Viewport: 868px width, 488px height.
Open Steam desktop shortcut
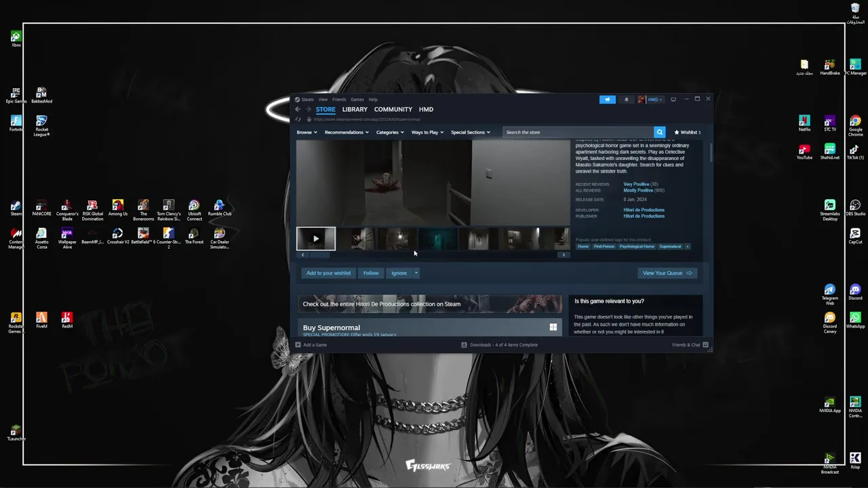click(x=16, y=207)
